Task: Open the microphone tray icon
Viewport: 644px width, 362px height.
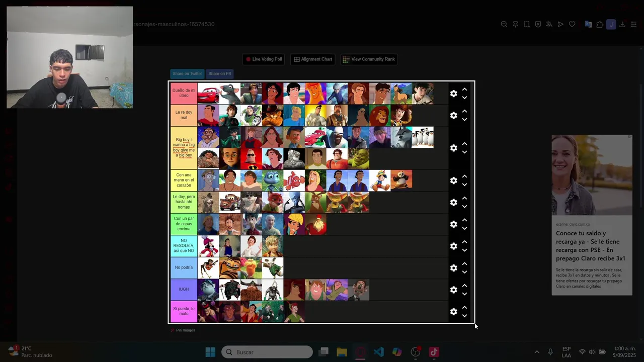Action: (x=550, y=352)
